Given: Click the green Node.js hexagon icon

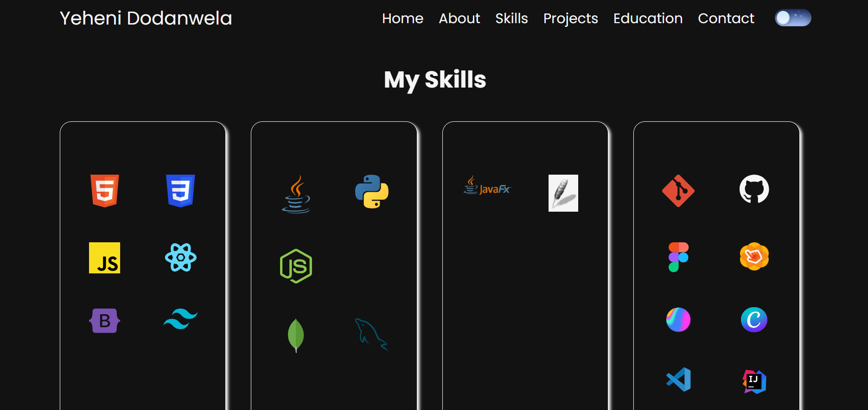Looking at the screenshot, I should tap(296, 266).
